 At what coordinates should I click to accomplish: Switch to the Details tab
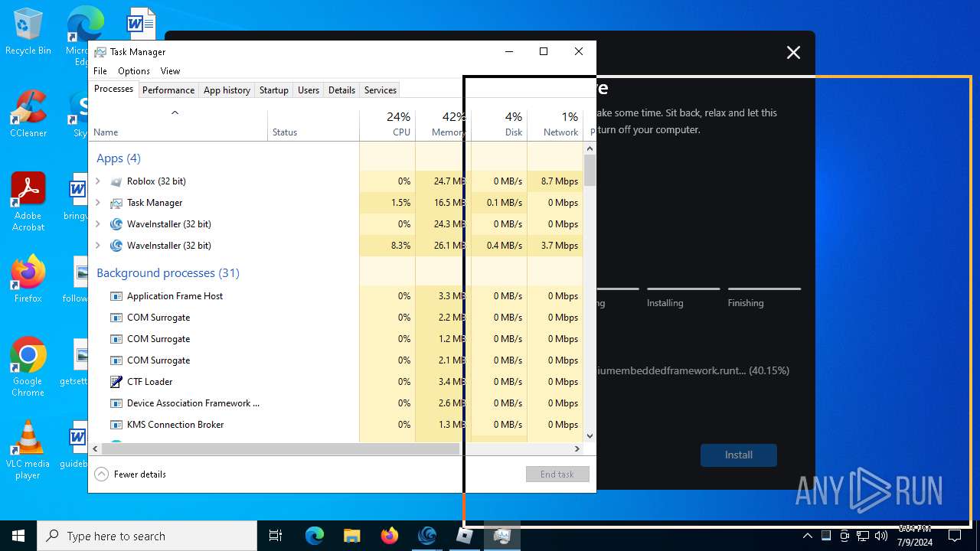[341, 90]
